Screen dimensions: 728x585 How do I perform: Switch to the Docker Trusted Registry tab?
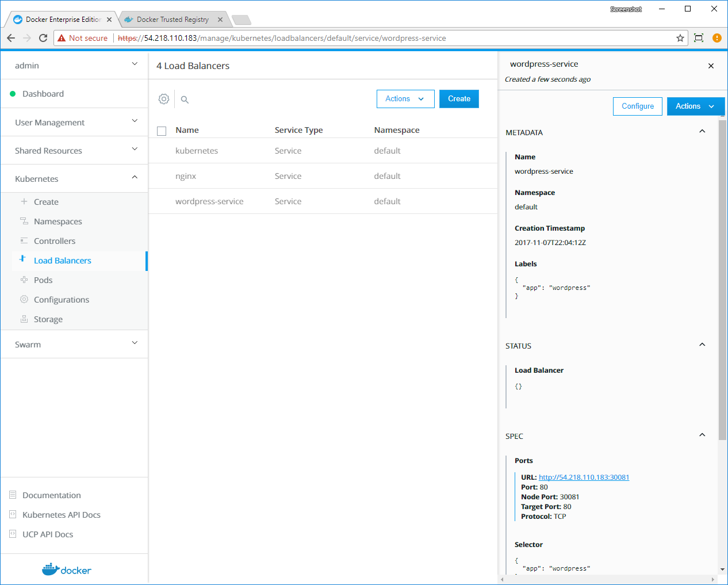coord(173,20)
